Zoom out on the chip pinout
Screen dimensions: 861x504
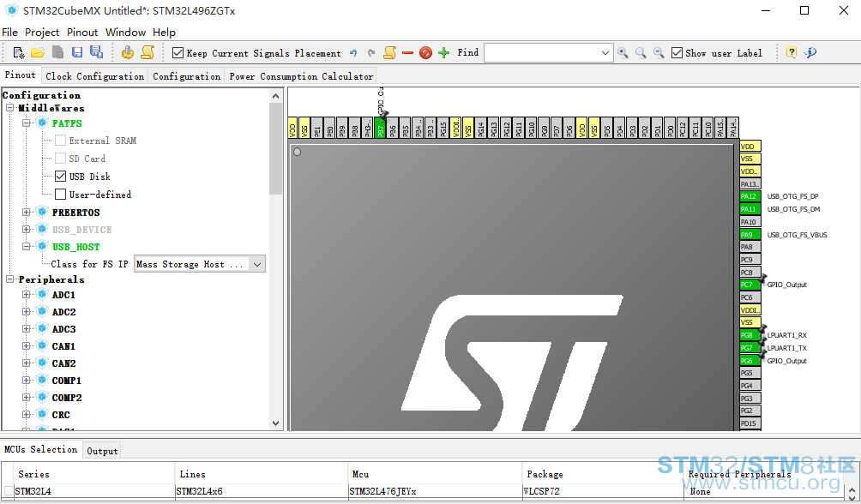pyautogui.click(x=659, y=52)
